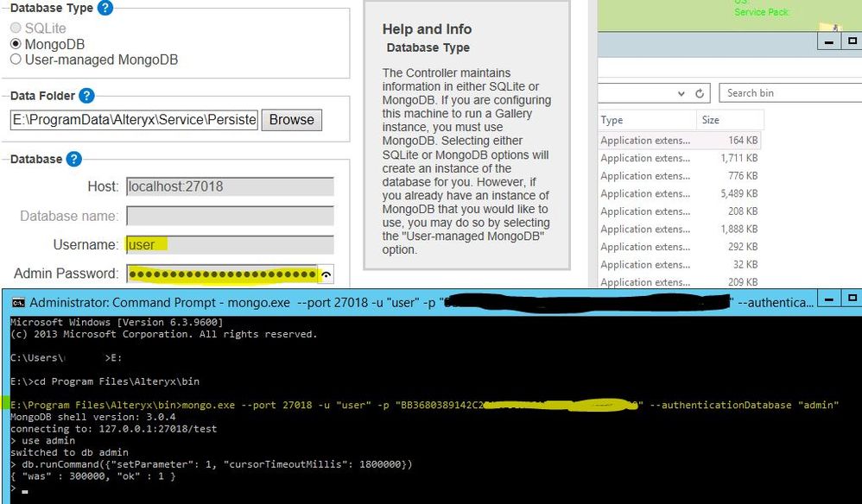Screen dimensions: 862x504
Task: Open the Database Type help icon
Action: pos(105,8)
